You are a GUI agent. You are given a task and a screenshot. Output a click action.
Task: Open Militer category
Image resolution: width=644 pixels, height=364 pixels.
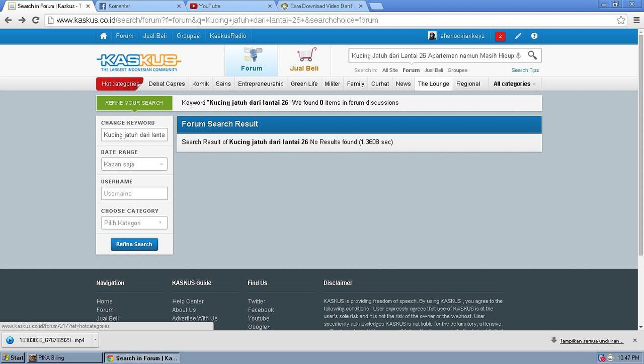click(x=332, y=84)
